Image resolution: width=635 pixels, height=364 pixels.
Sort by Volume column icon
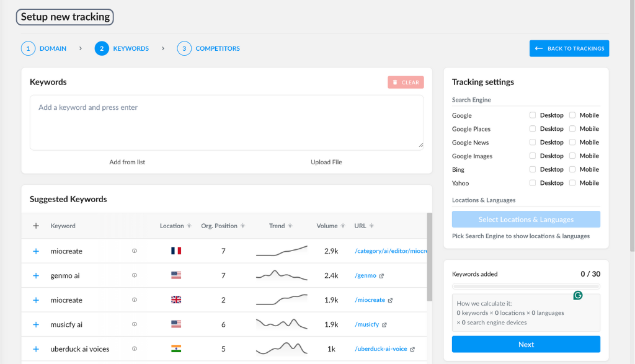tap(342, 226)
